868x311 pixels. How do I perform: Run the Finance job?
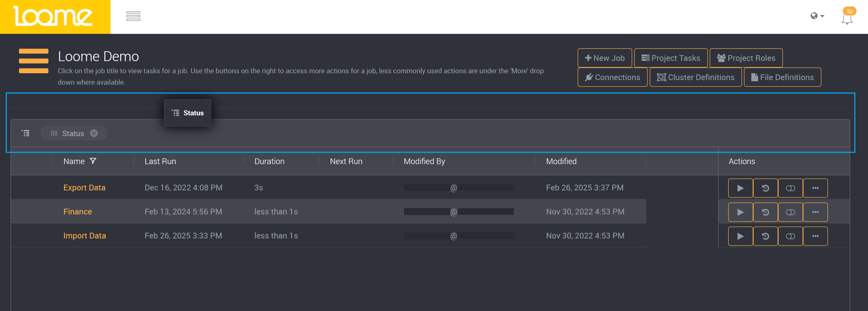click(x=740, y=212)
